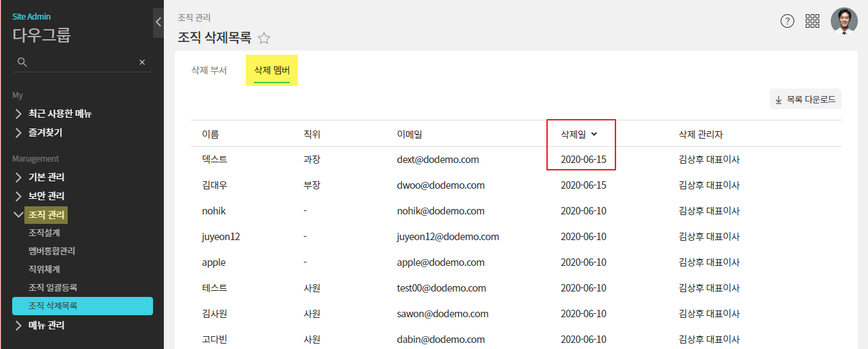The image size is (868, 349).
Task: Clear the sidebar search with X icon
Action: (142, 62)
